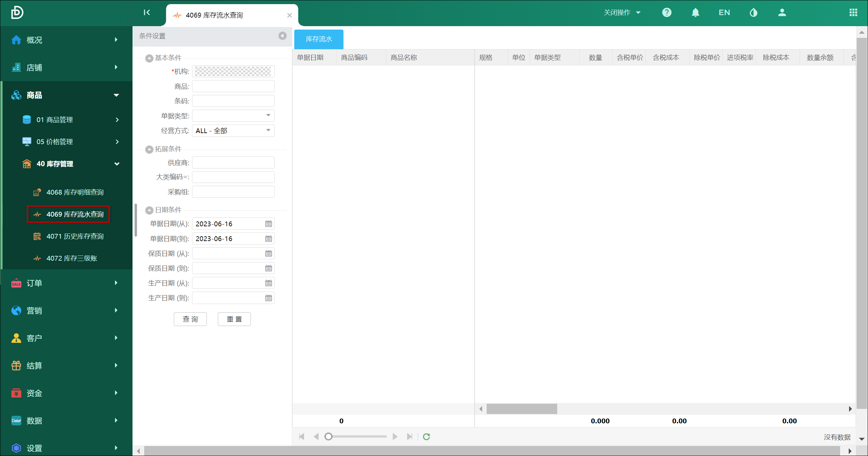This screenshot has height=456, width=868.
Task: Click the 重置 button
Action: pyautogui.click(x=234, y=319)
